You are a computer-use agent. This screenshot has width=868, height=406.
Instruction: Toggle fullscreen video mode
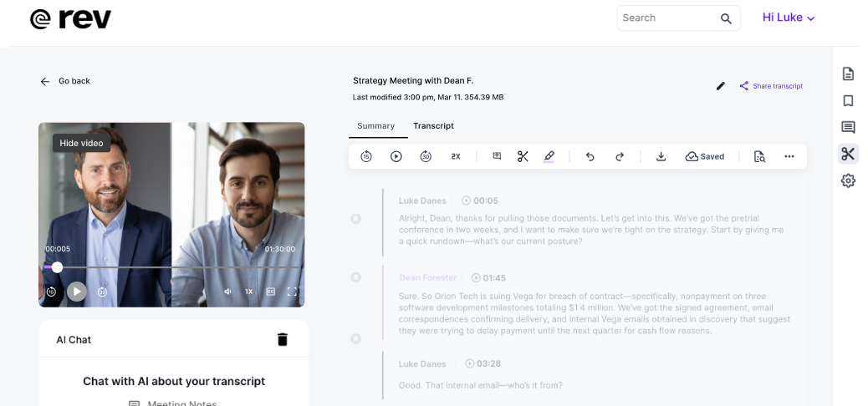tap(292, 292)
